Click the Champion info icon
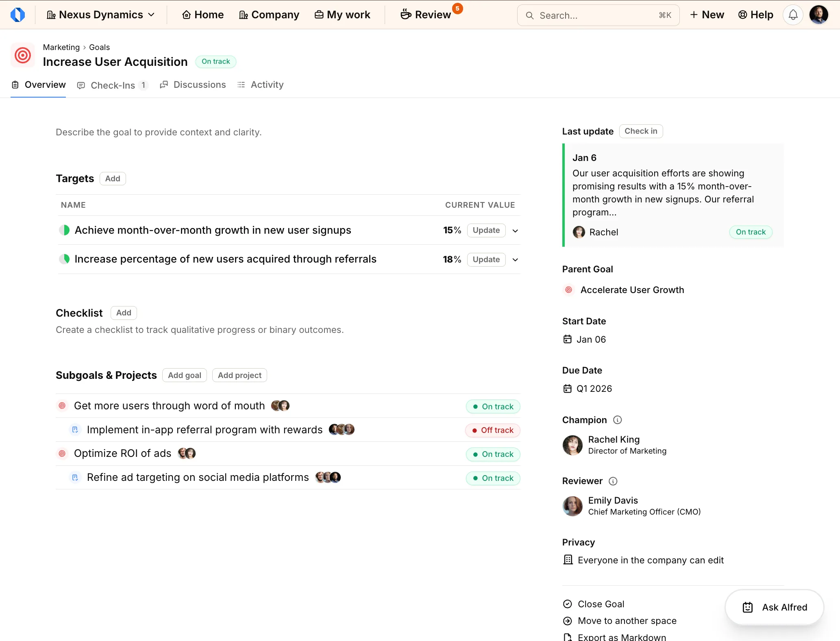 pos(617,419)
